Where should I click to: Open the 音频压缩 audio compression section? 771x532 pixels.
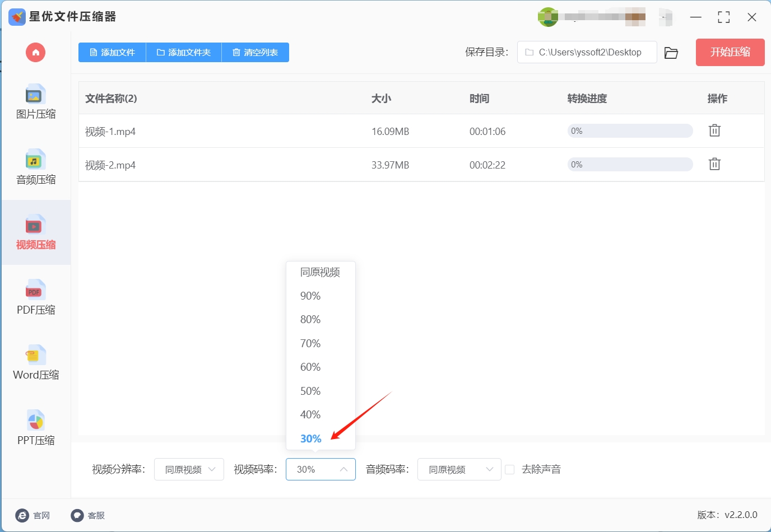point(36,167)
